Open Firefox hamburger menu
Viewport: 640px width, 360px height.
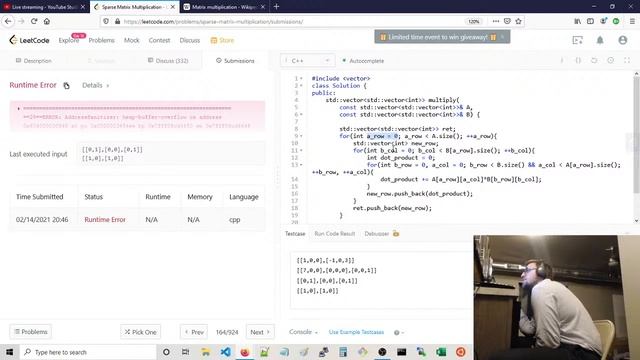(632, 21)
